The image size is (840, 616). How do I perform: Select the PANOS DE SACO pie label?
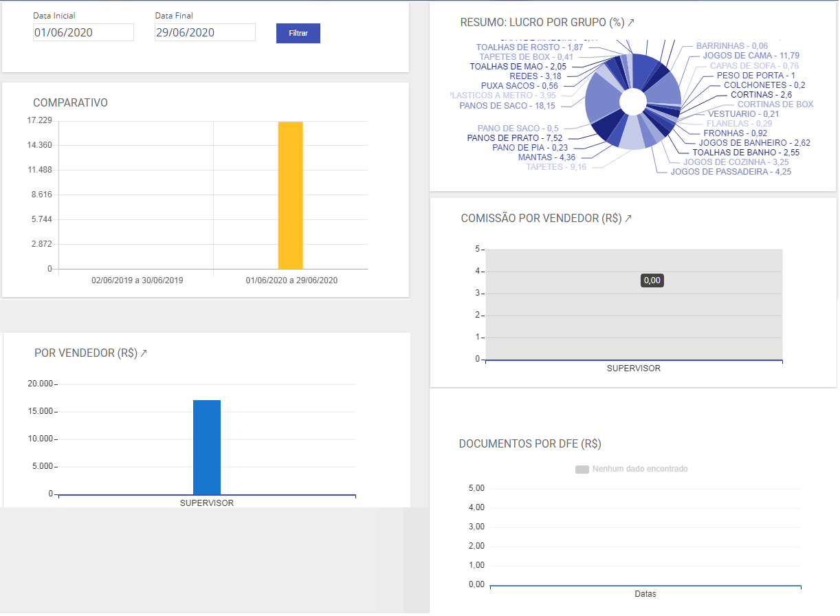pyautogui.click(x=507, y=106)
